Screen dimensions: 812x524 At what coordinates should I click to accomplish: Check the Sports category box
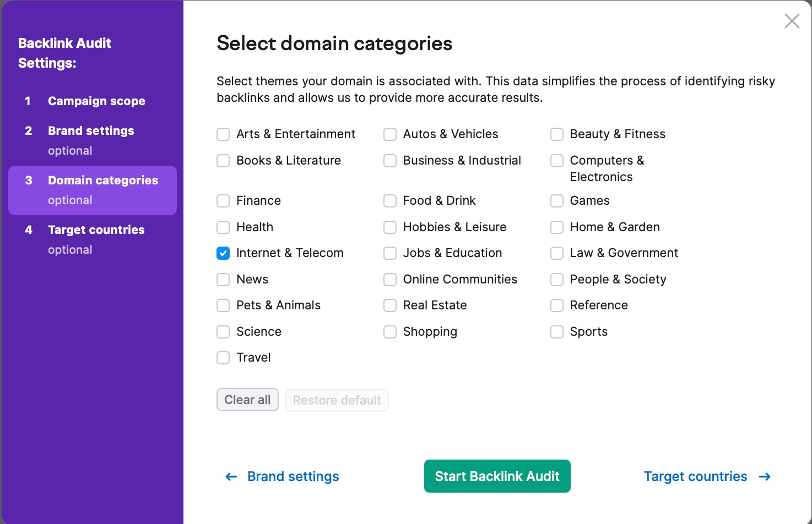[557, 332]
